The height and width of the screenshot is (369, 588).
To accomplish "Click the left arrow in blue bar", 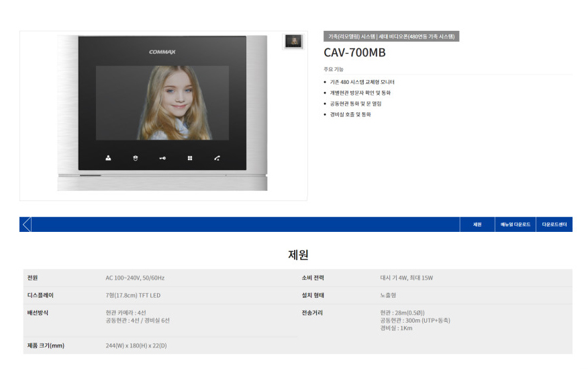I will click(26, 224).
